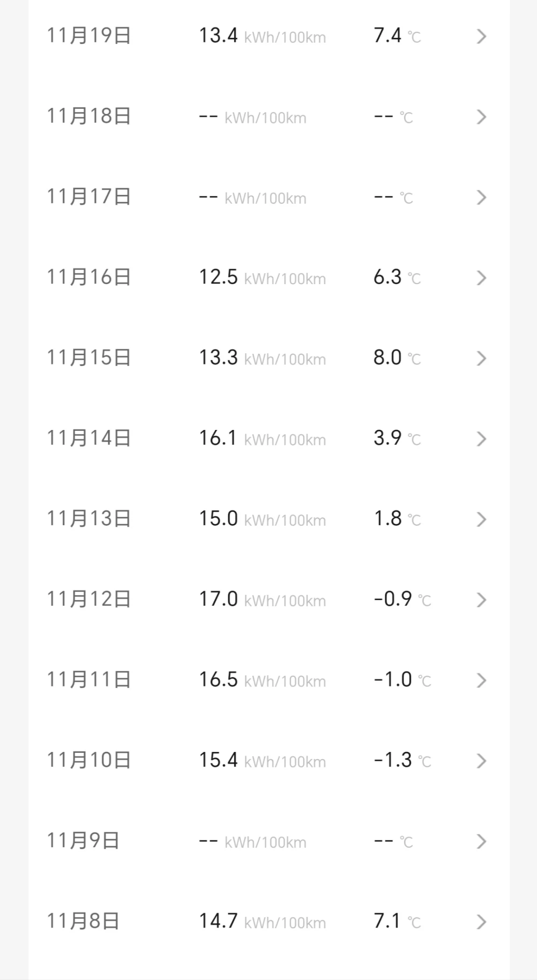The height and width of the screenshot is (980, 537).
Task: Click the chevron beside 1.8 ℃
Action: (481, 519)
